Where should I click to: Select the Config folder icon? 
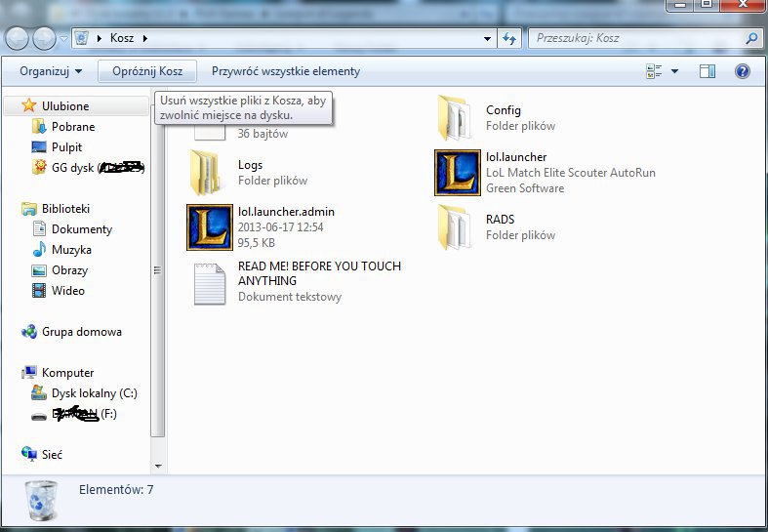tap(457, 117)
